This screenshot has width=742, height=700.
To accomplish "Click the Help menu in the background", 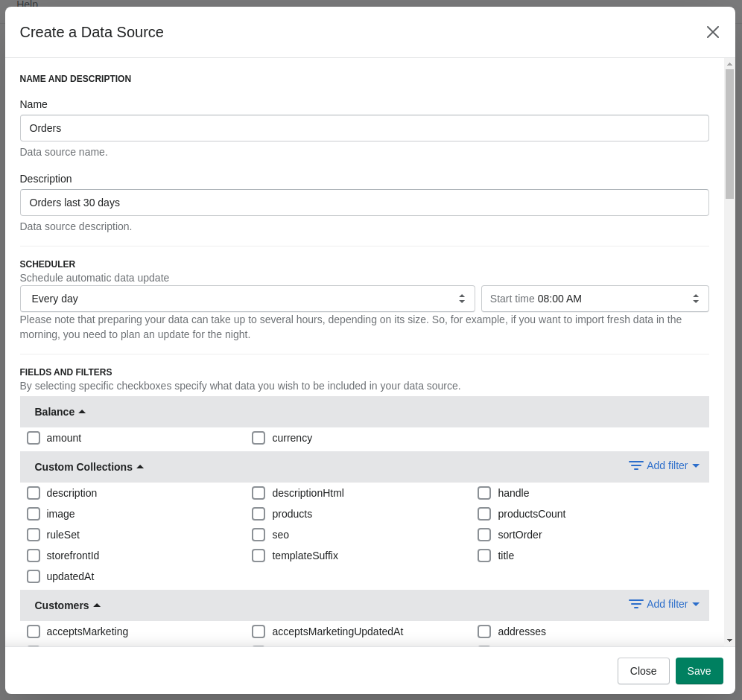I will pyautogui.click(x=27, y=4).
